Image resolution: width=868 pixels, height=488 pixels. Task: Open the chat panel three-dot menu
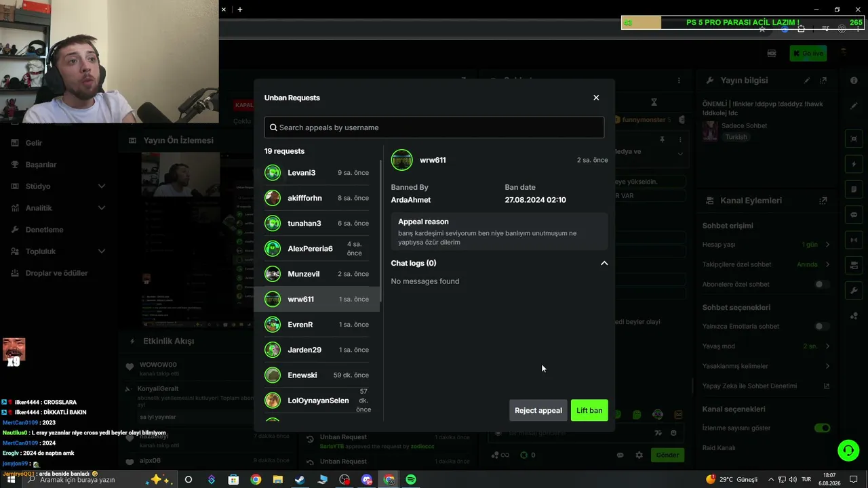[x=679, y=81]
